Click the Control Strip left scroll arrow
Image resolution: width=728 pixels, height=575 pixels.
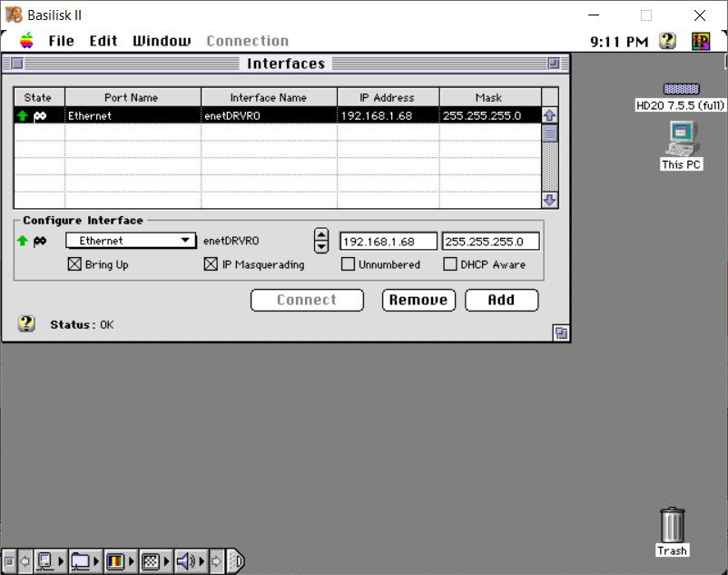coord(25,561)
